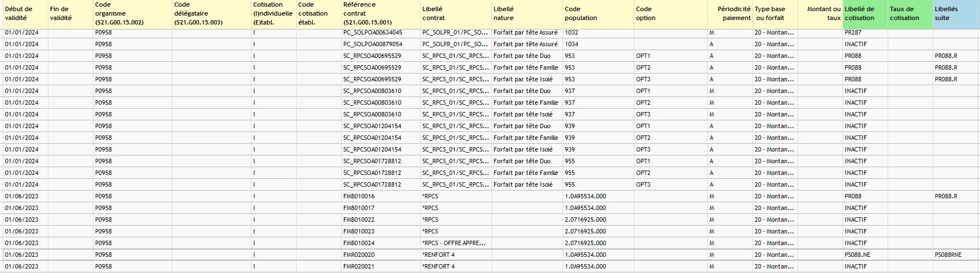Click the PR287 cotisation label cell
Image resolution: width=980 pixels, height=273 pixels.
coord(865,33)
